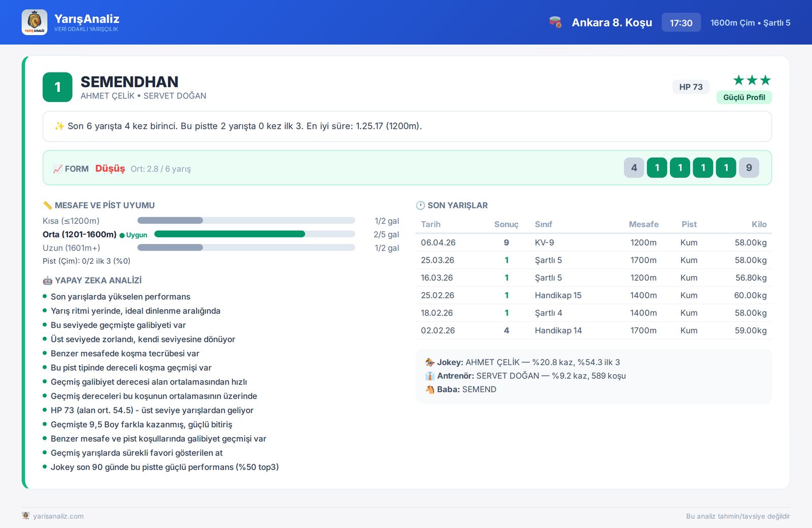The height and width of the screenshot is (528, 812).
Task: Click the Güçlü Profil badge
Action: (x=744, y=97)
